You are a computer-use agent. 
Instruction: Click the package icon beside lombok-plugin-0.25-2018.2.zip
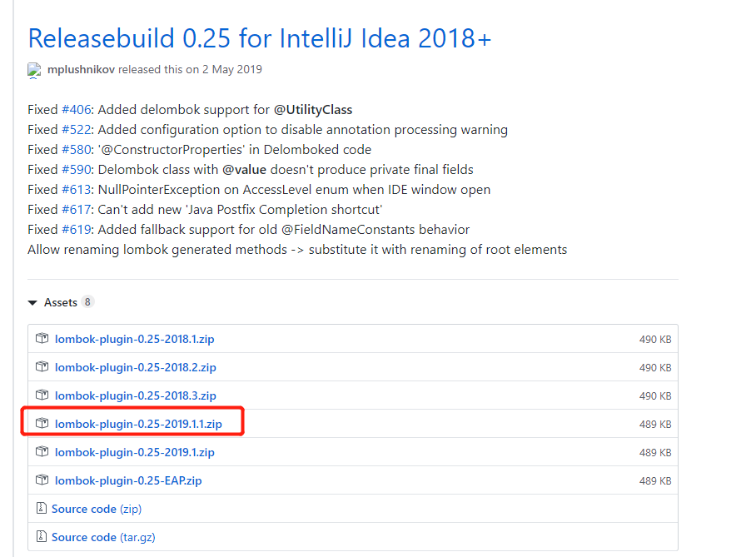tap(42, 367)
